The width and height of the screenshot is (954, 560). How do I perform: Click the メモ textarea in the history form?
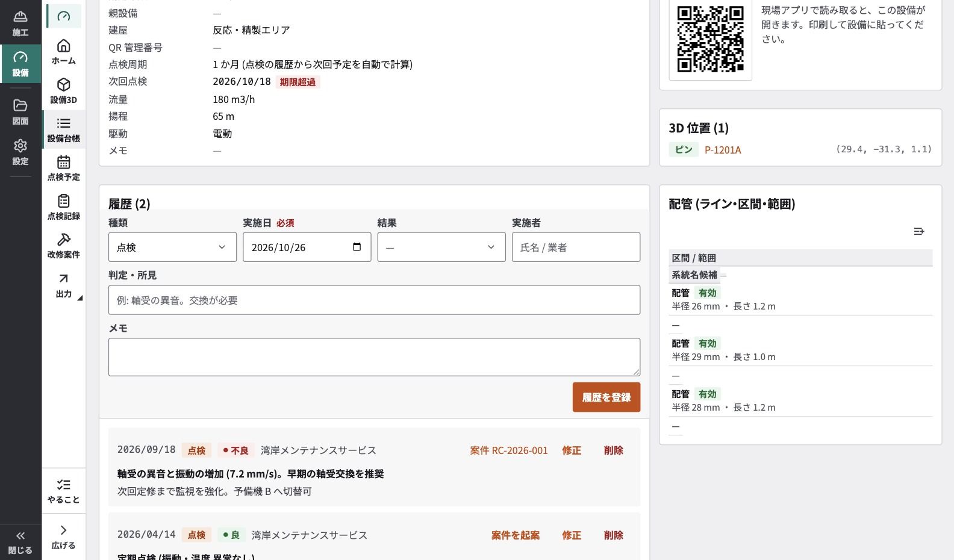pyautogui.click(x=374, y=357)
